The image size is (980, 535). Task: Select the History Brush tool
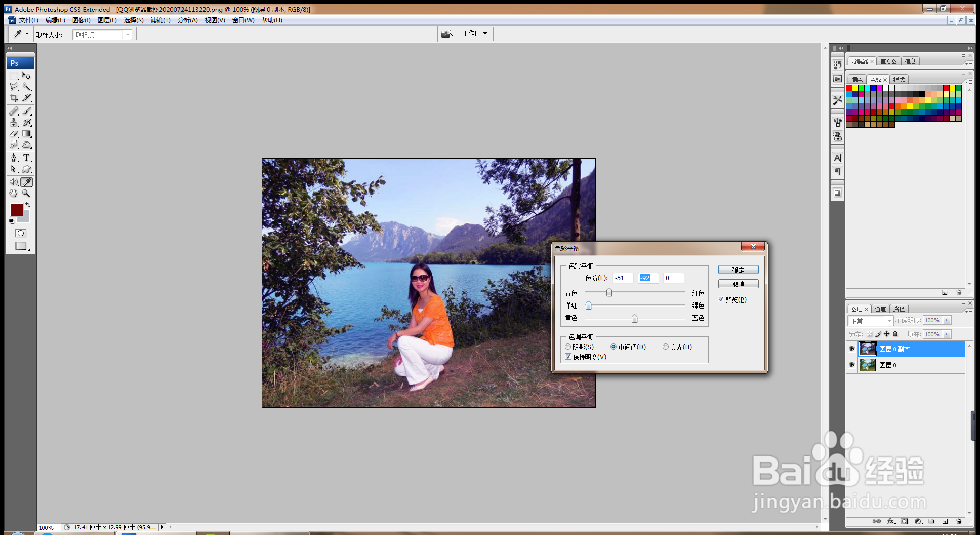27,122
